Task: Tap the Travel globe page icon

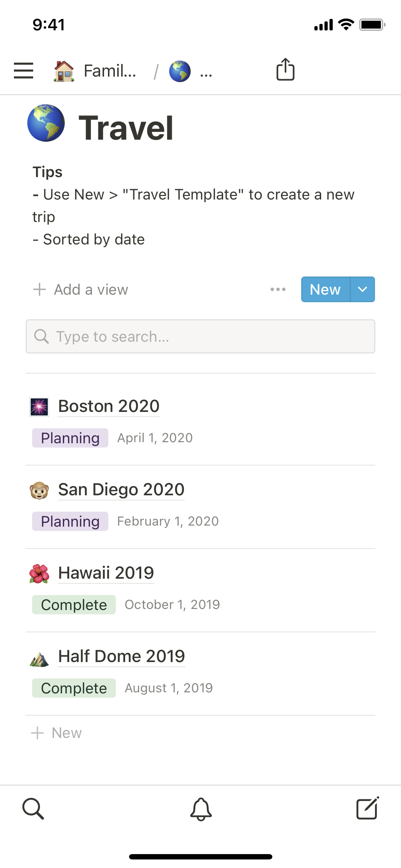Action: (x=46, y=123)
